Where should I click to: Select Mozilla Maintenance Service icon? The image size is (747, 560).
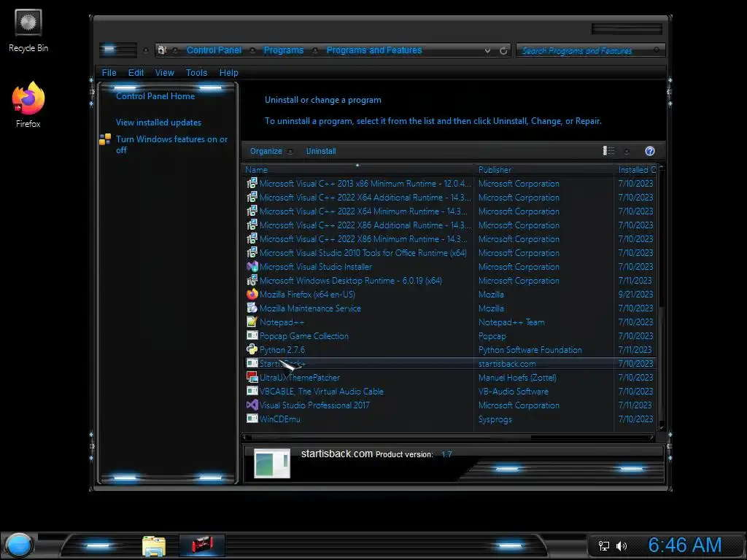point(252,308)
